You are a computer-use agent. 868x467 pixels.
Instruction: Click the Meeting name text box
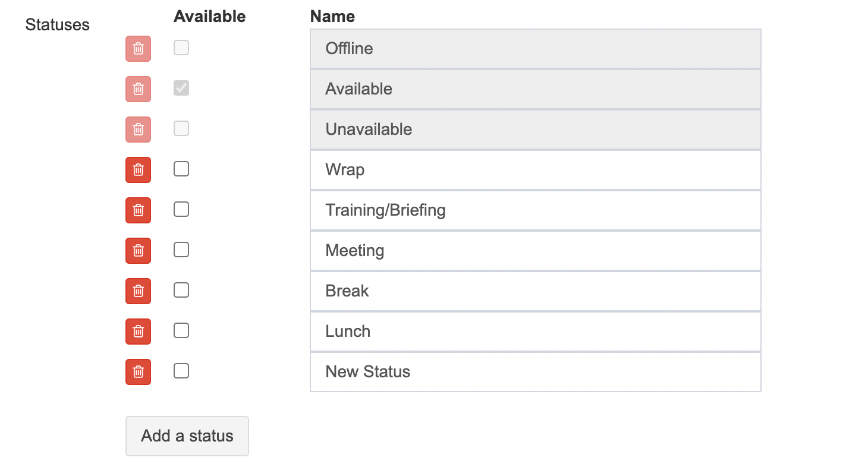tap(535, 251)
